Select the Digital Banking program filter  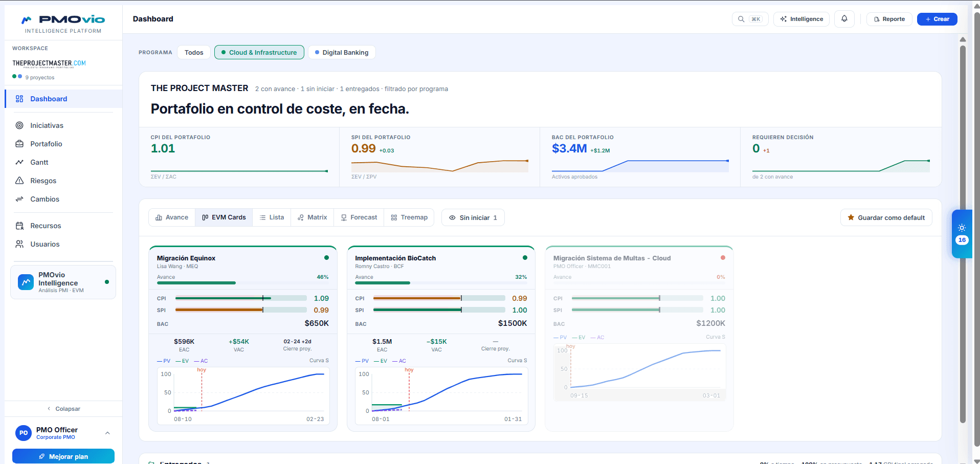pyautogui.click(x=342, y=52)
